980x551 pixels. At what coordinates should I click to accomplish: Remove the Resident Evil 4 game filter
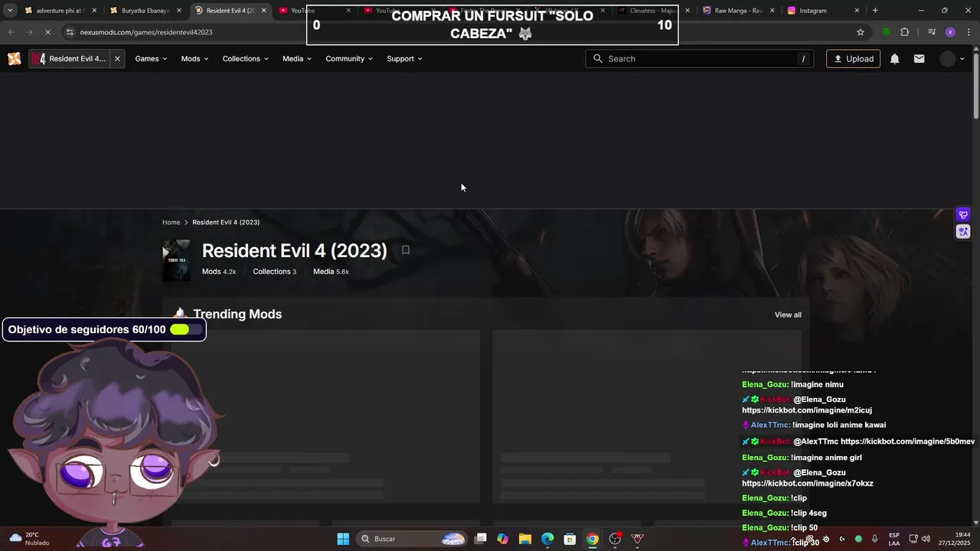(117, 59)
